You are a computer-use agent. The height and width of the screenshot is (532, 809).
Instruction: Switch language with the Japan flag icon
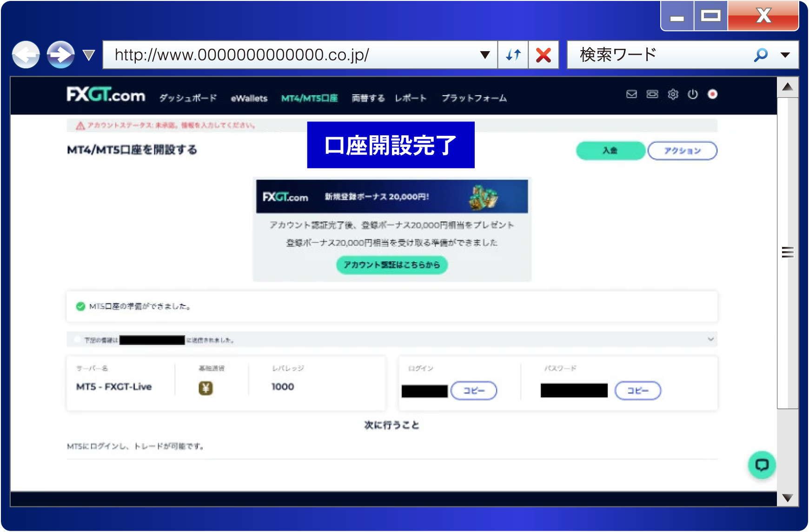pyautogui.click(x=712, y=94)
